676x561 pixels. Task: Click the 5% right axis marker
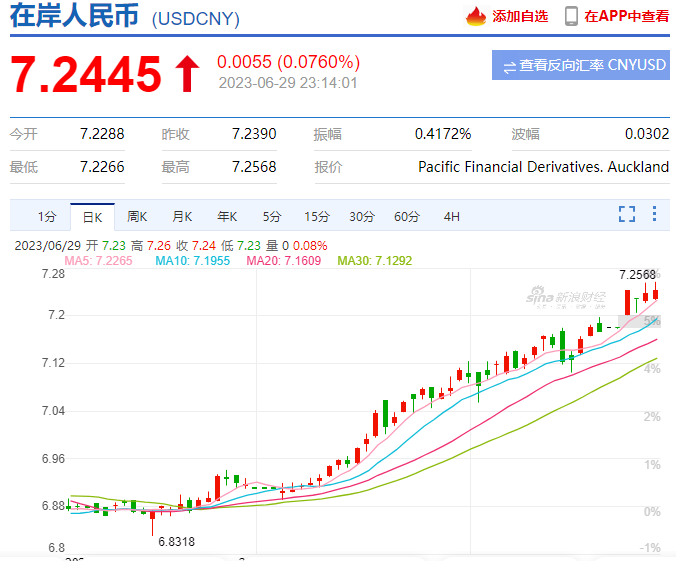[x=652, y=321]
